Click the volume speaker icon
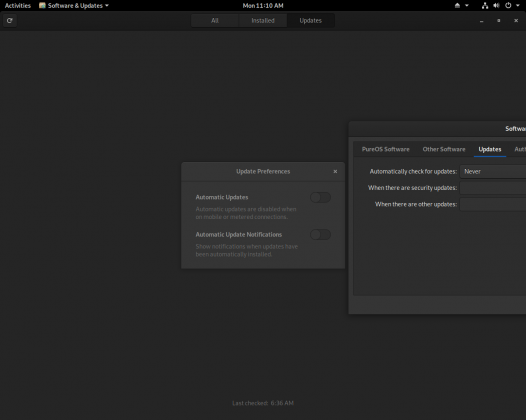 coord(496,5)
